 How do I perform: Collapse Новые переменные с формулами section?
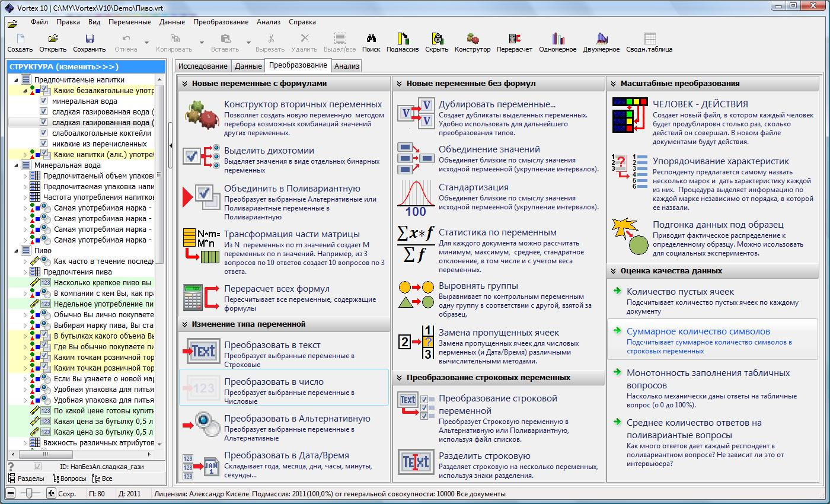coord(184,84)
